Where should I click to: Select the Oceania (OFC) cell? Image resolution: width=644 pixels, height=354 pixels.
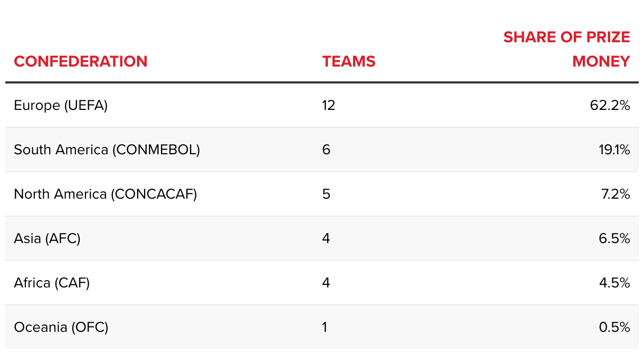coord(61,328)
